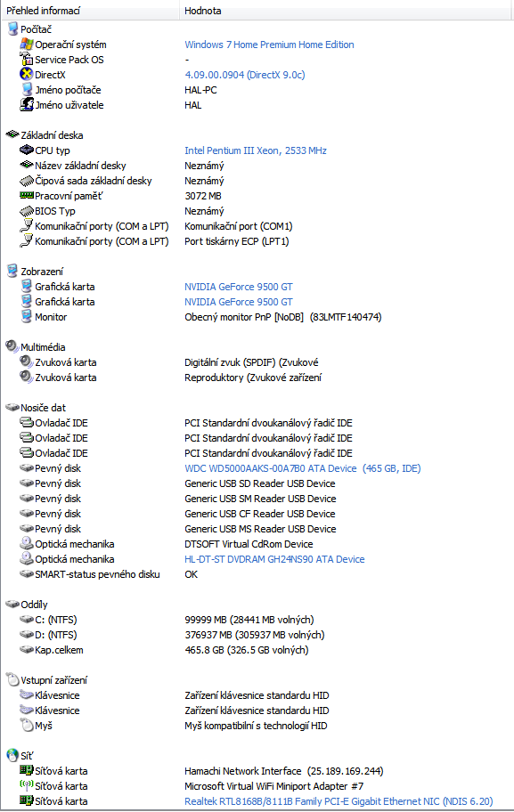Screen dimensions: 514x812
Task: Click the DirectX yellow X icon
Action: pos(26,75)
